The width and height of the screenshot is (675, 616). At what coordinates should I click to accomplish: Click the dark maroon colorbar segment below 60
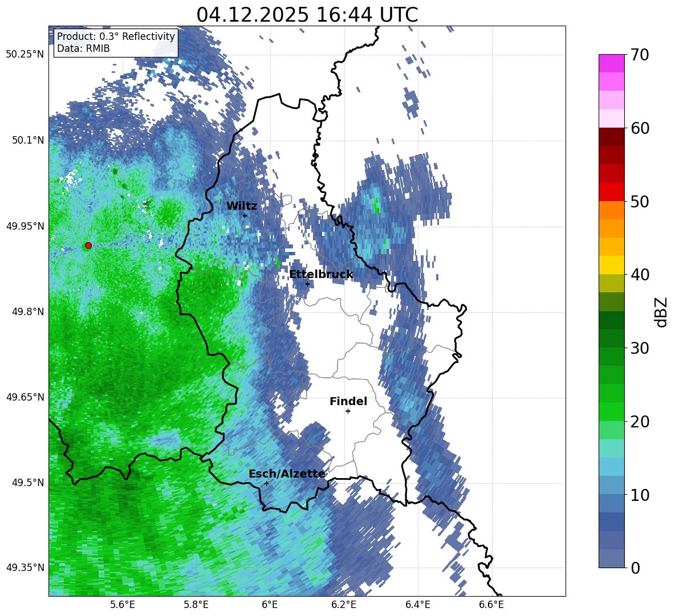click(x=611, y=137)
